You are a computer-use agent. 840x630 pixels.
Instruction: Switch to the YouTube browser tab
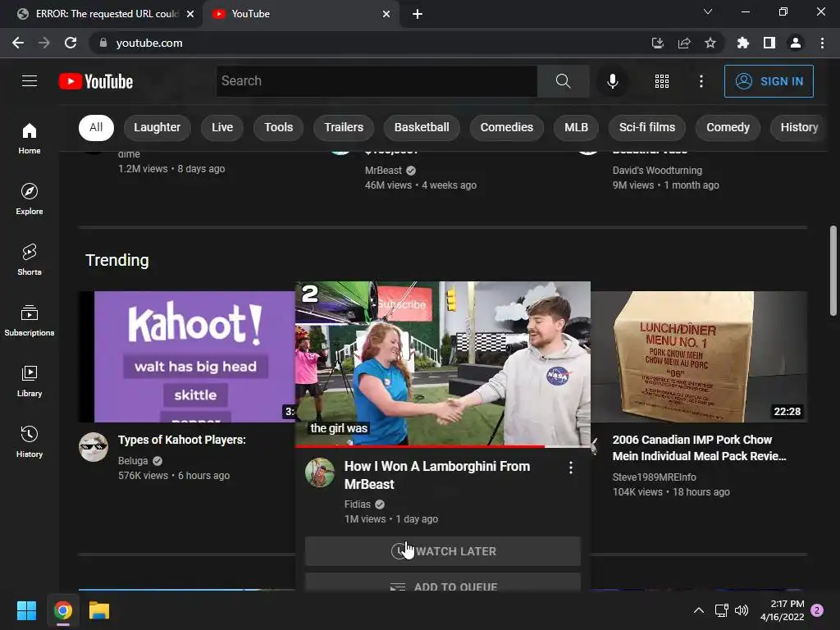300,14
